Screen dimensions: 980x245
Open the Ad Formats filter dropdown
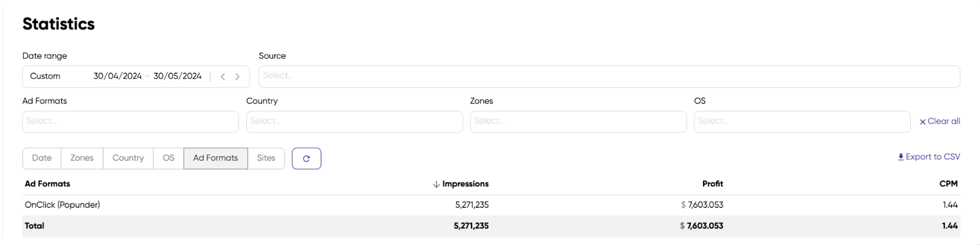pyautogui.click(x=130, y=122)
